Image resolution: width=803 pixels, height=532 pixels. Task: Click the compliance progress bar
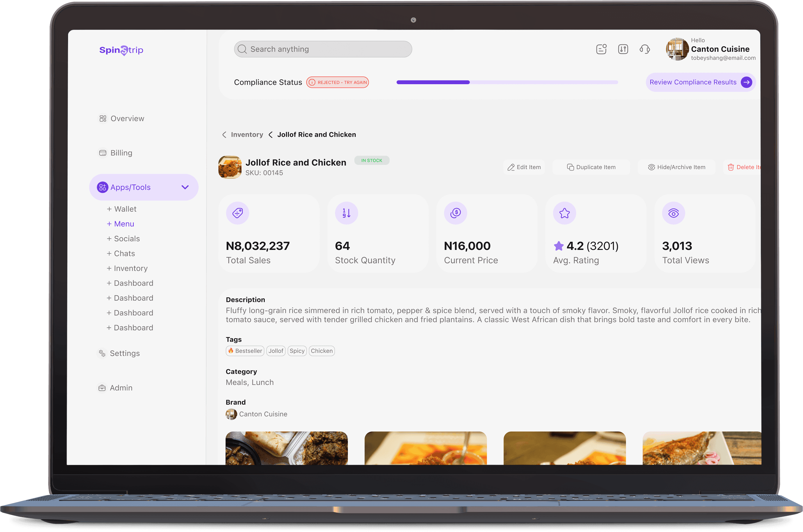[507, 82]
